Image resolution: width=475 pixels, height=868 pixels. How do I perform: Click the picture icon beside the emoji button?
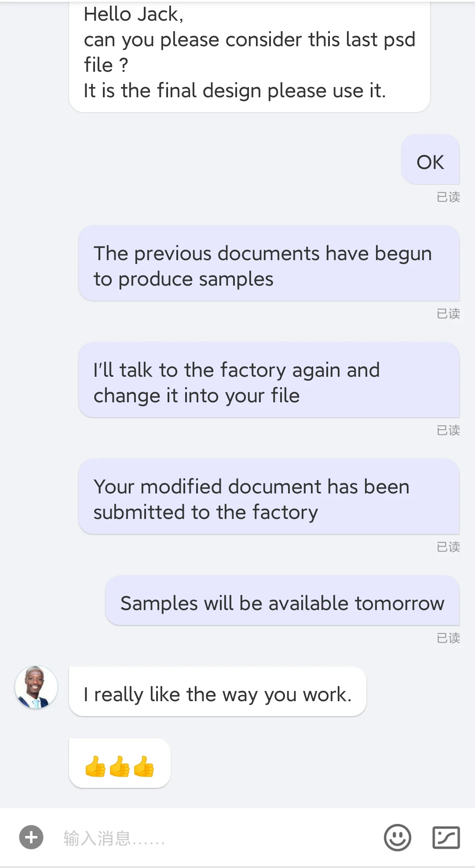[x=446, y=837]
